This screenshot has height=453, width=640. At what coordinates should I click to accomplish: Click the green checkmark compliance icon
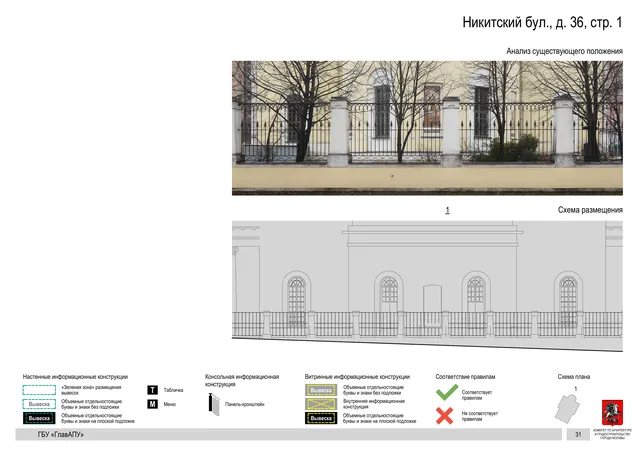(x=447, y=392)
